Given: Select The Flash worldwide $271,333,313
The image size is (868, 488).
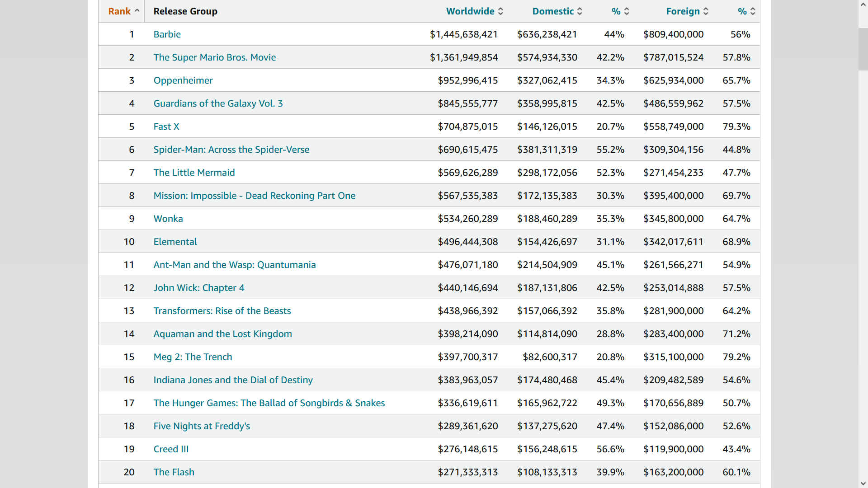Looking at the screenshot, I should [467, 472].
